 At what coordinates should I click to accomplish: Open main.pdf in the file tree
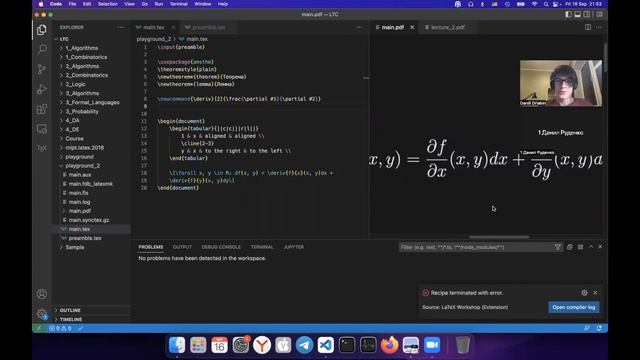coord(80,211)
